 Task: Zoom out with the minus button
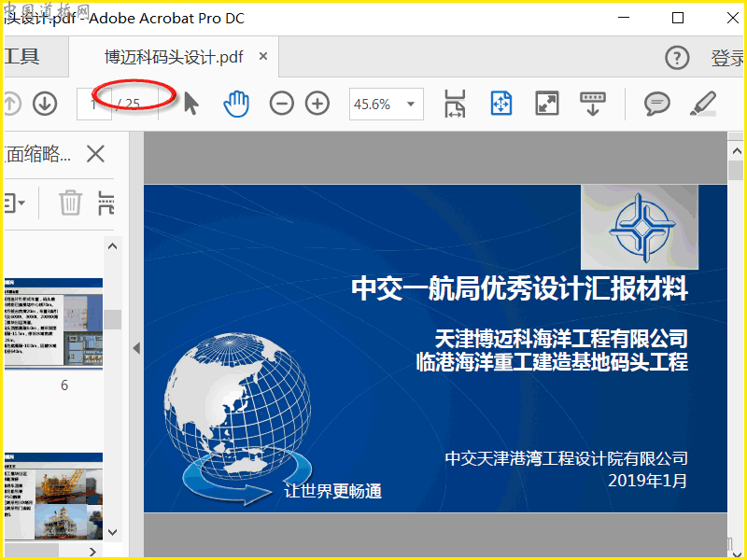(x=282, y=104)
